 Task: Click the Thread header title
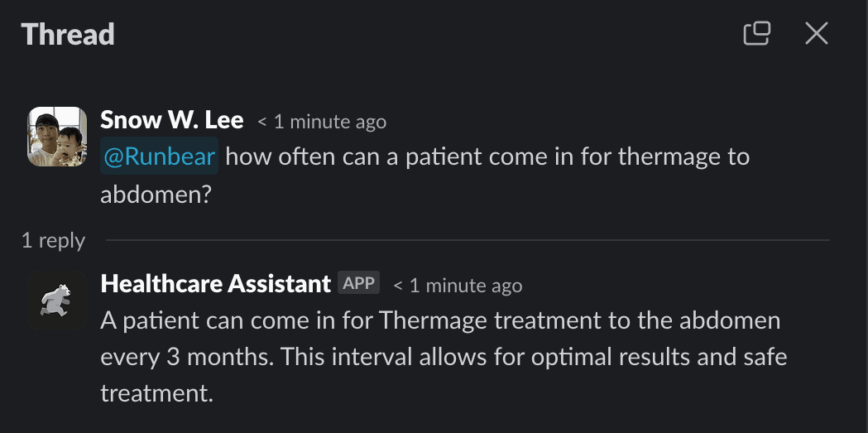pyautogui.click(x=68, y=34)
